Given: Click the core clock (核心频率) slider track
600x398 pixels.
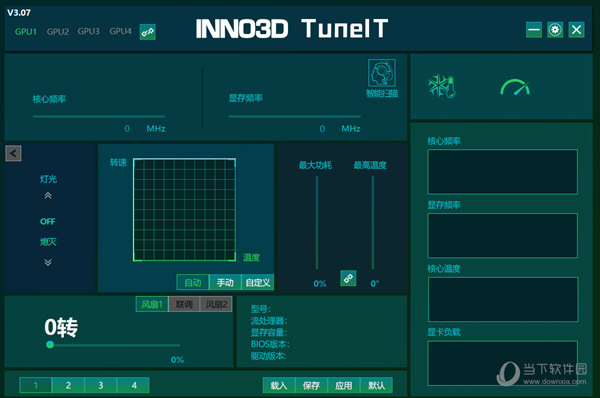Looking at the screenshot, I should click(99, 116).
